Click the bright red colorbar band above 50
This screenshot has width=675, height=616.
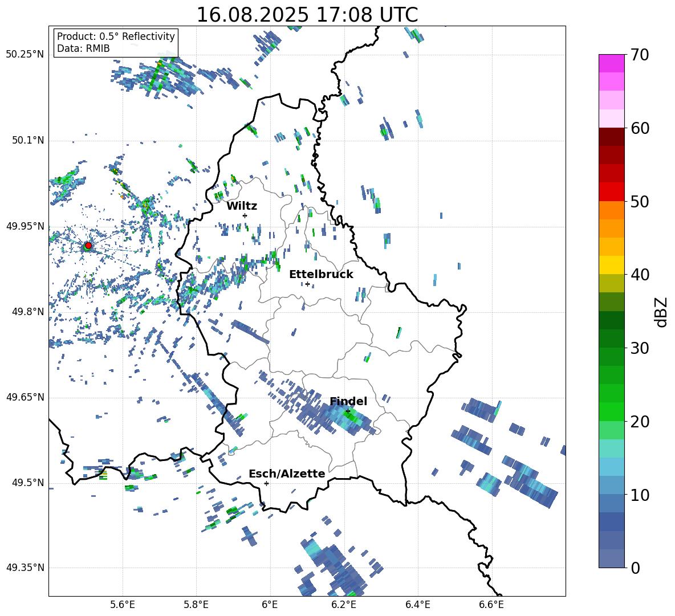coord(611,192)
